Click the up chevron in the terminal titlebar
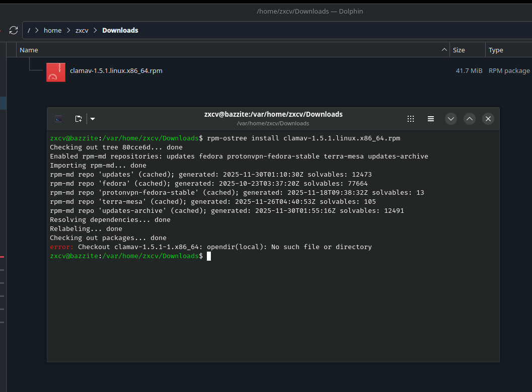The image size is (532, 392). (469, 119)
